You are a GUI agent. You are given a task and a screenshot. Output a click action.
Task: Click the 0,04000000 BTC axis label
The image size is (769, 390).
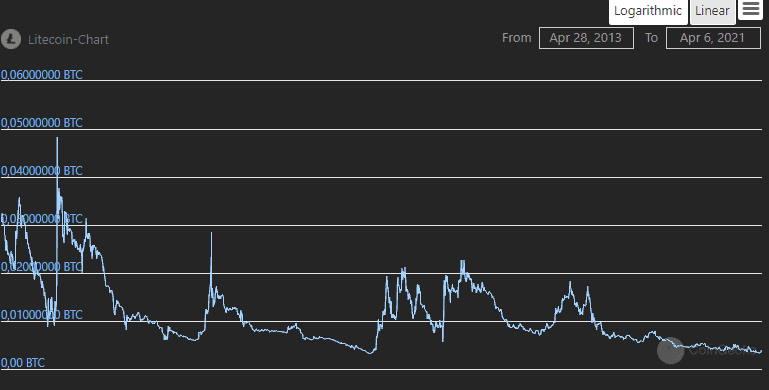pos(42,171)
